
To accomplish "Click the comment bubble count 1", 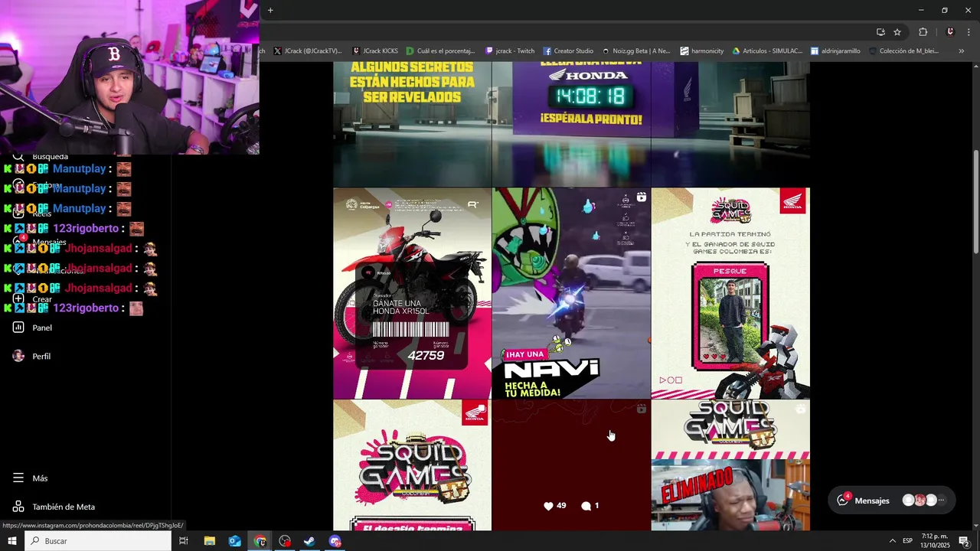I will (590, 506).
